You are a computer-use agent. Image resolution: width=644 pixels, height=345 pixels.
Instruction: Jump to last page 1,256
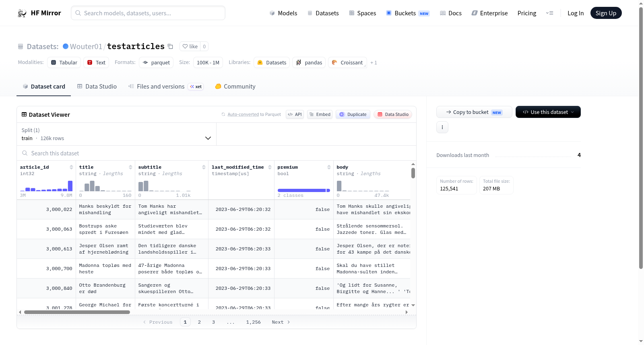point(254,322)
